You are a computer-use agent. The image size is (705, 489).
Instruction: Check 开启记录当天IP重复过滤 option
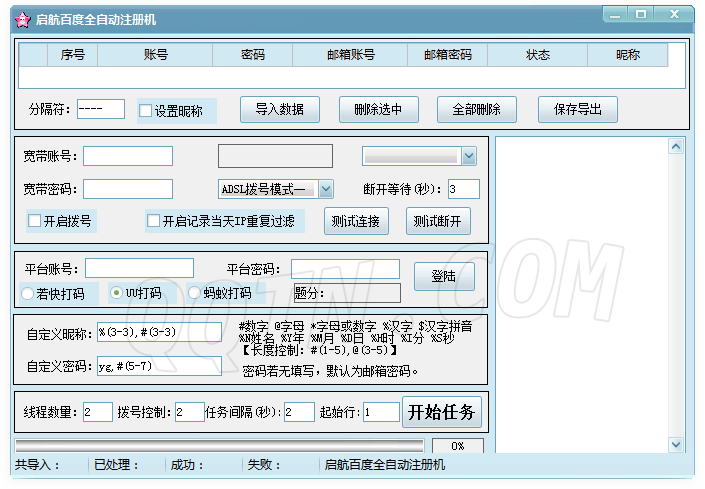tap(153, 221)
